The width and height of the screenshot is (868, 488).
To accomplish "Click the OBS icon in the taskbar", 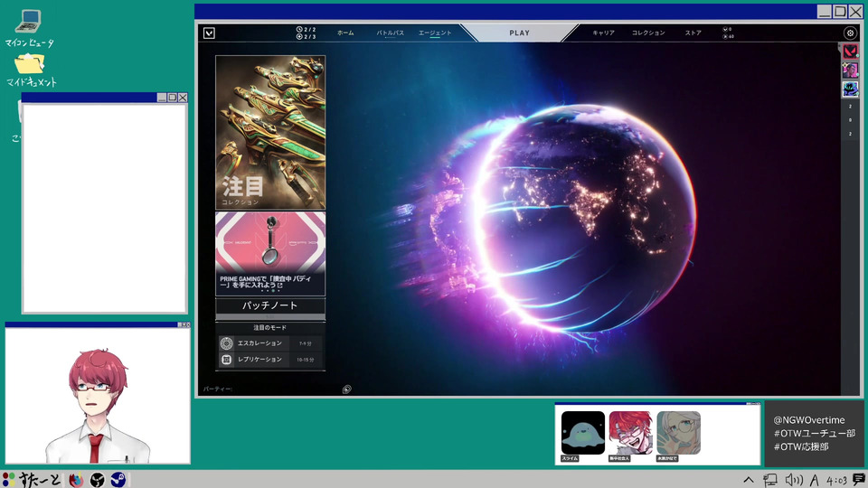I will tap(98, 480).
